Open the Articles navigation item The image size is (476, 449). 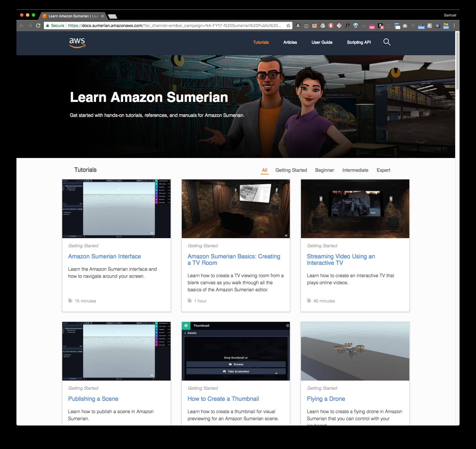290,42
